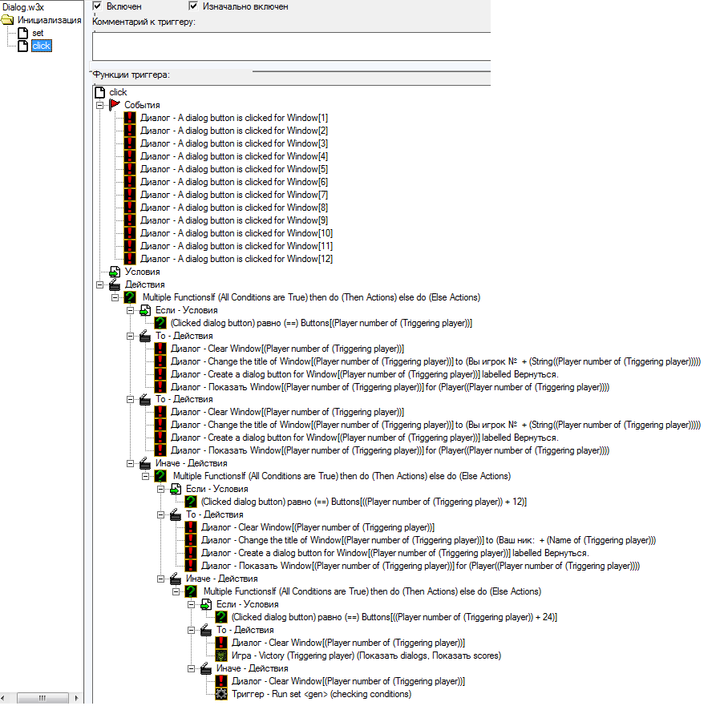Click the click trigger page icon in left tree
This screenshot has width=728, height=718.
(x=22, y=46)
